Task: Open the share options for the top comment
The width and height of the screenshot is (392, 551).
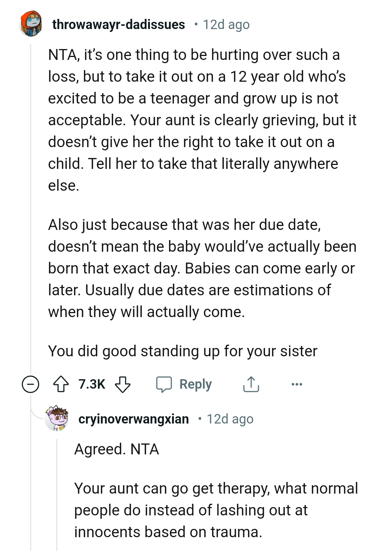Action: tap(251, 384)
